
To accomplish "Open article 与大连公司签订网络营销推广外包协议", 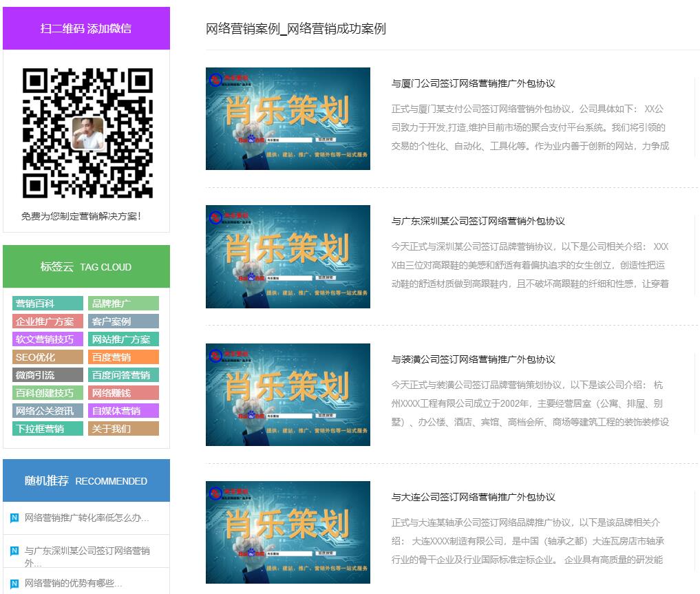I will 473,497.
